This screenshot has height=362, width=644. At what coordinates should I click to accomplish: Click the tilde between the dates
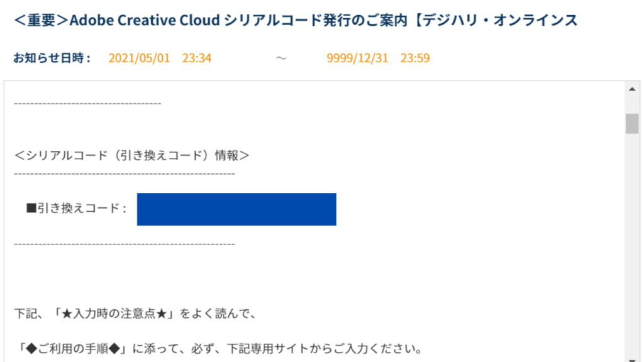click(x=281, y=58)
